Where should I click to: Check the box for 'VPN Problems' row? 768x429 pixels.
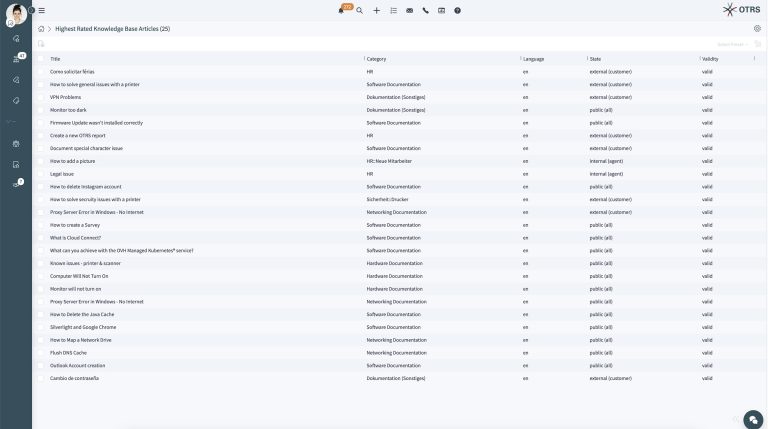coord(41,97)
